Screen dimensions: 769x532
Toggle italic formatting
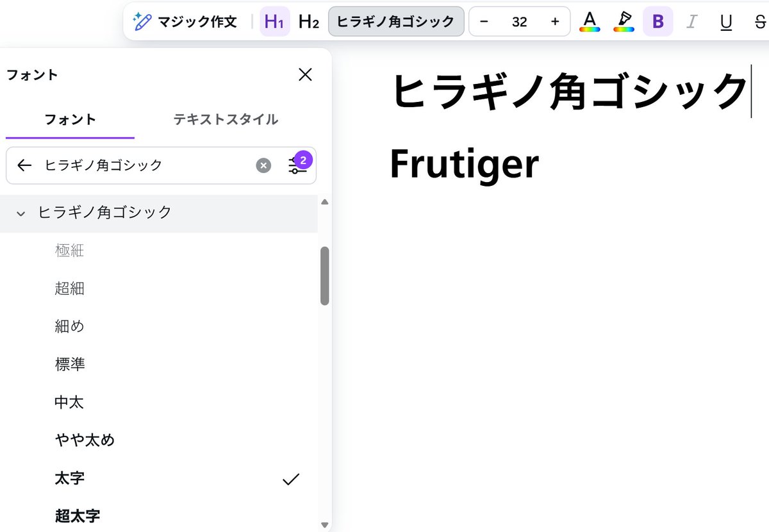[x=691, y=22]
